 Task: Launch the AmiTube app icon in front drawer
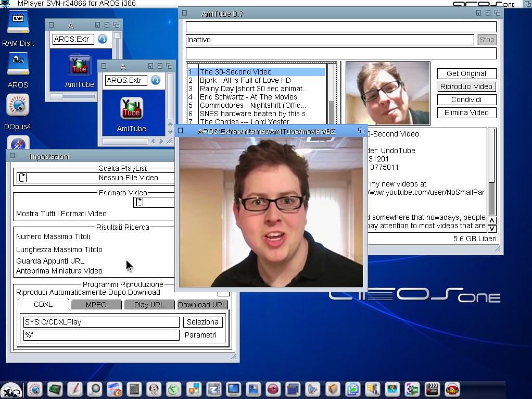[131, 108]
